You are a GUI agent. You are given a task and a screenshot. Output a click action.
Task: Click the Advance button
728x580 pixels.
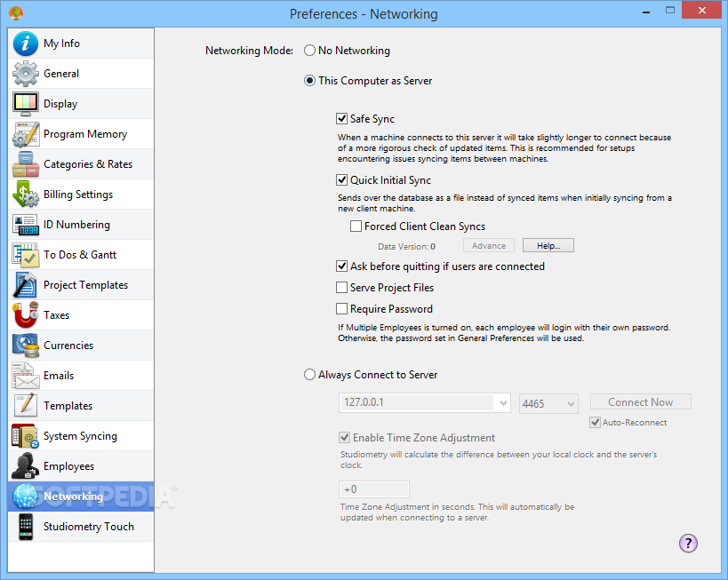point(488,245)
